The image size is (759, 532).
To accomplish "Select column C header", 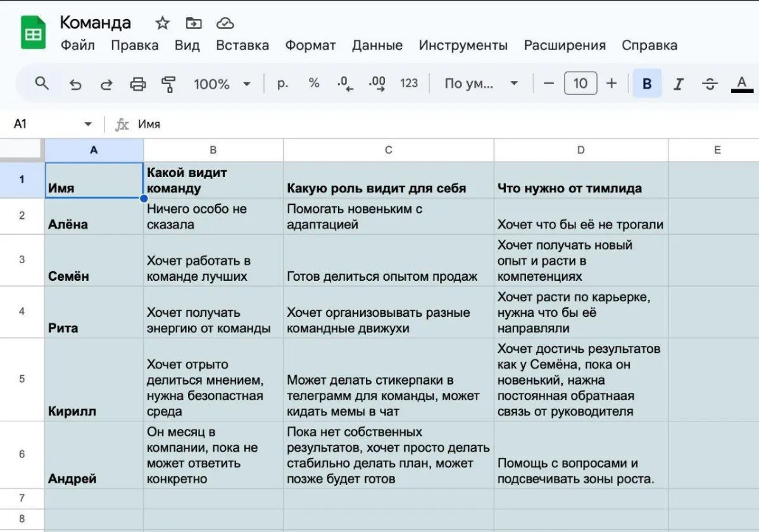I will [388, 151].
